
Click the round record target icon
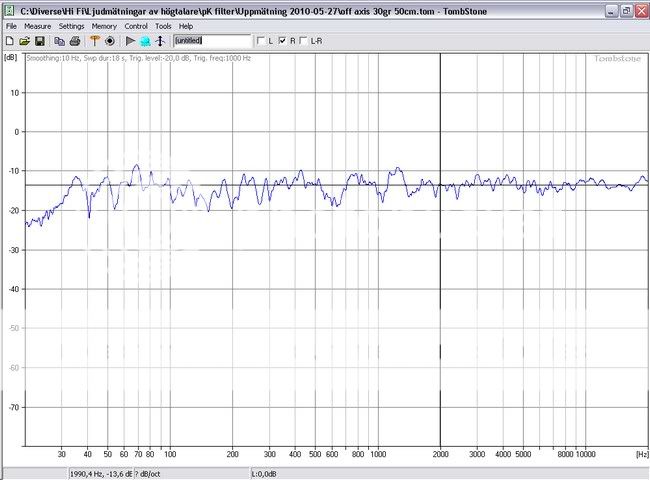(109, 41)
